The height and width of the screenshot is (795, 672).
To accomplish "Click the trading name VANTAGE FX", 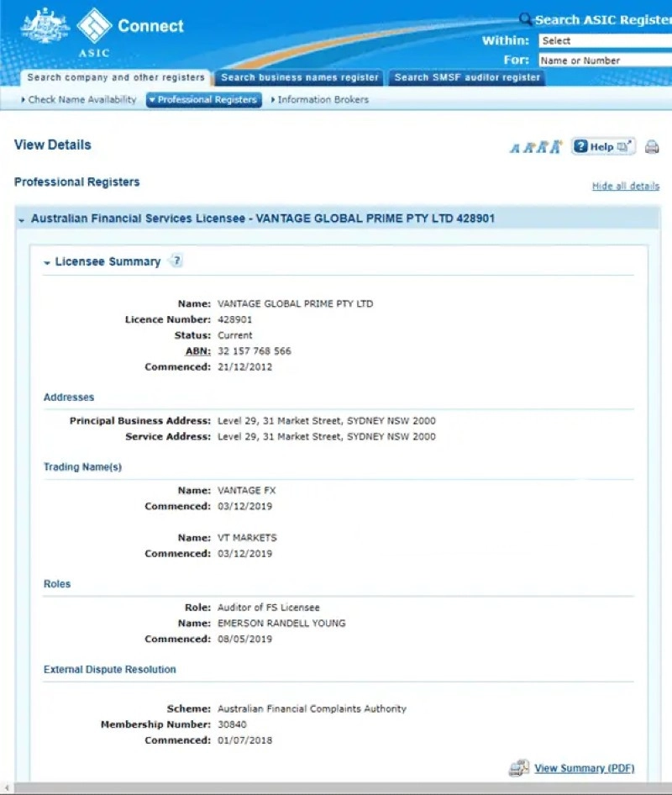I will click(x=247, y=490).
